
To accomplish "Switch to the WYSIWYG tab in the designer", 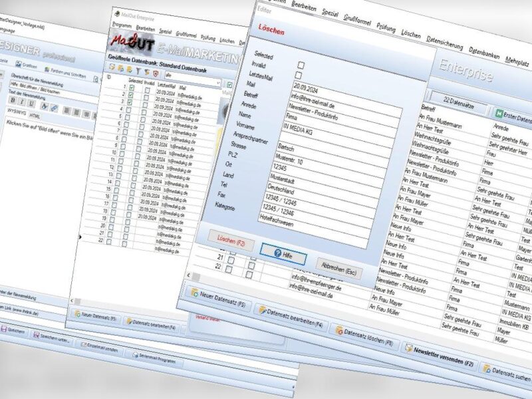I will point(16,112).
